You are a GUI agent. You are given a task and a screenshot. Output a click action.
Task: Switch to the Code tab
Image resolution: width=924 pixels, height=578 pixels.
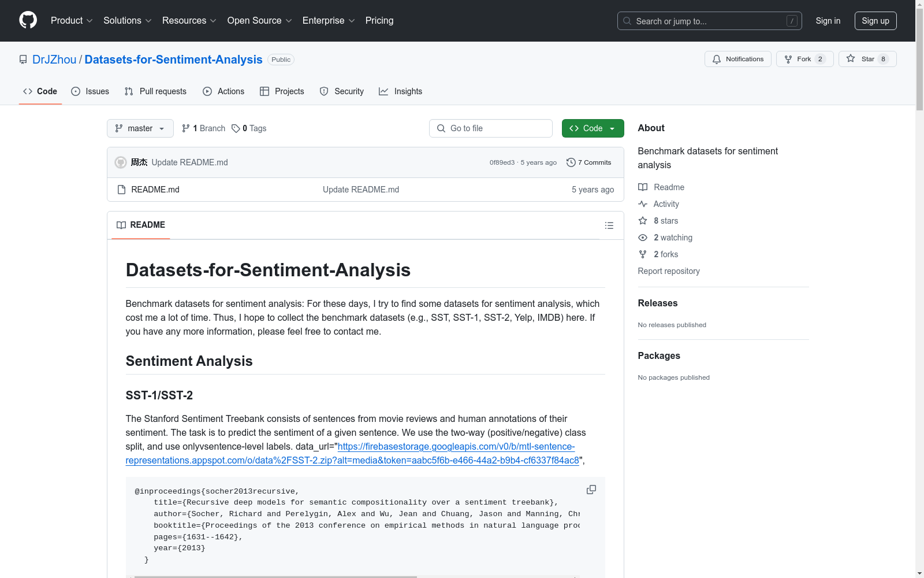pos(40,91)
